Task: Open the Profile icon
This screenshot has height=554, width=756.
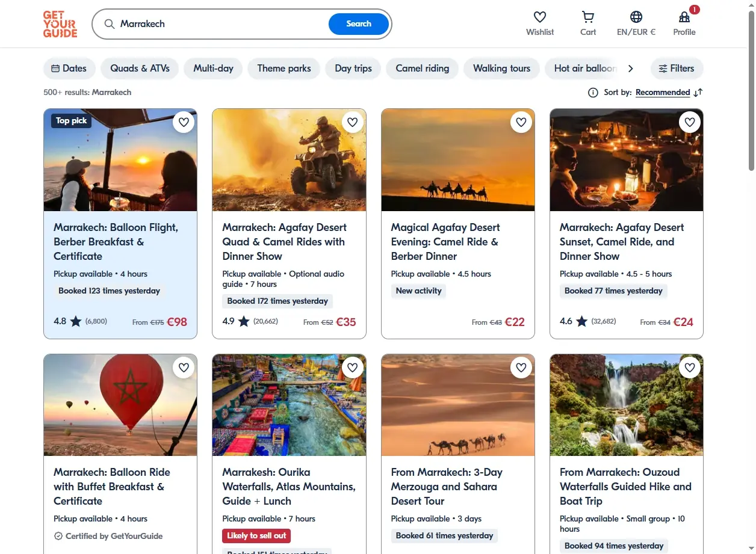Action: (x=684, y=17)
